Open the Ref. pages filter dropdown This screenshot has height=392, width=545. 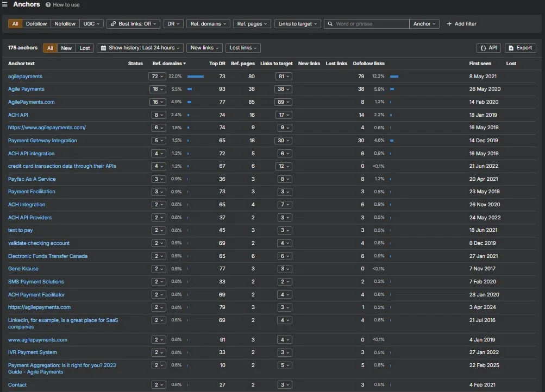[252, 23]
